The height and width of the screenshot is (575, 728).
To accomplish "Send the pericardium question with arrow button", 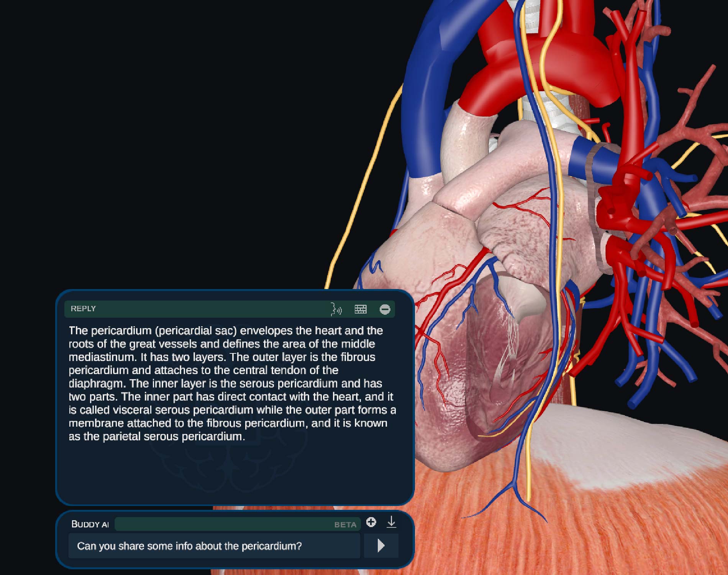I will click(381, 545).
